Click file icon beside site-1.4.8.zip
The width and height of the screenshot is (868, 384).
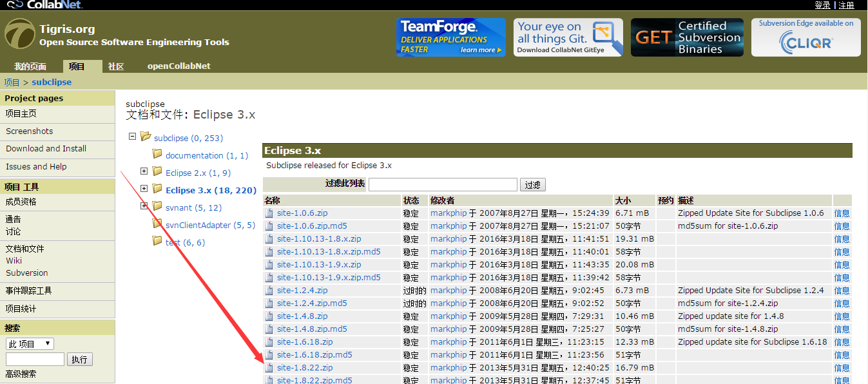point(269,316)
